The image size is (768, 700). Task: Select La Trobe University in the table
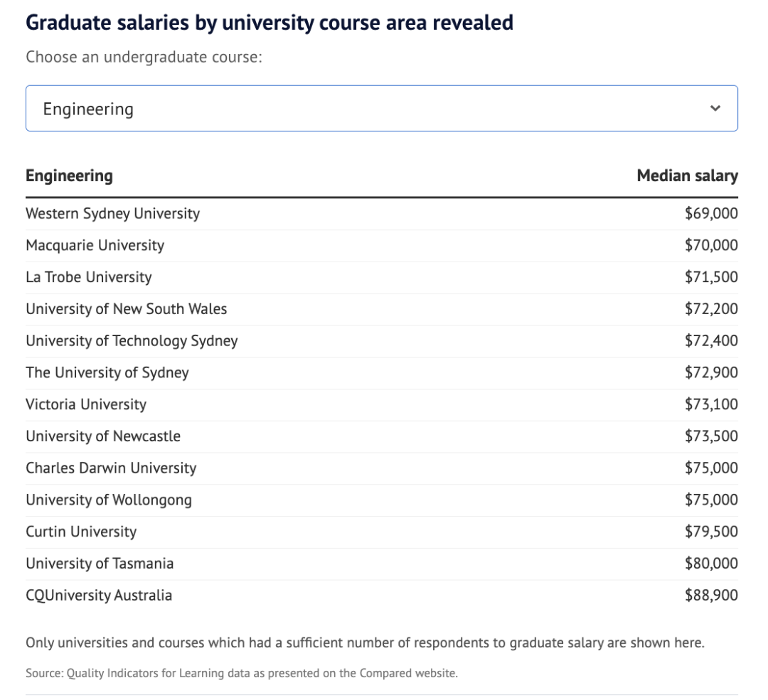click(x=88, y=277)
